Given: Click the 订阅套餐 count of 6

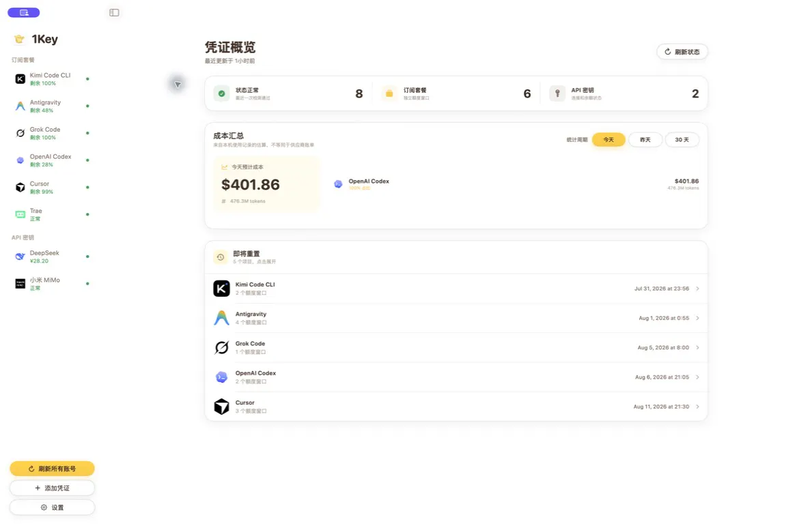Looking at the screenshot, I should (x=527, y=93).
